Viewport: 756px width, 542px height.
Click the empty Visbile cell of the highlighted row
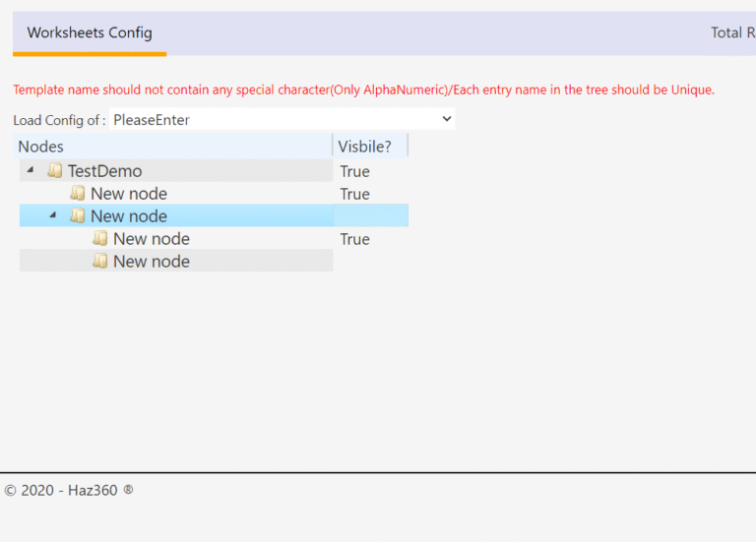tap(370, 216)
